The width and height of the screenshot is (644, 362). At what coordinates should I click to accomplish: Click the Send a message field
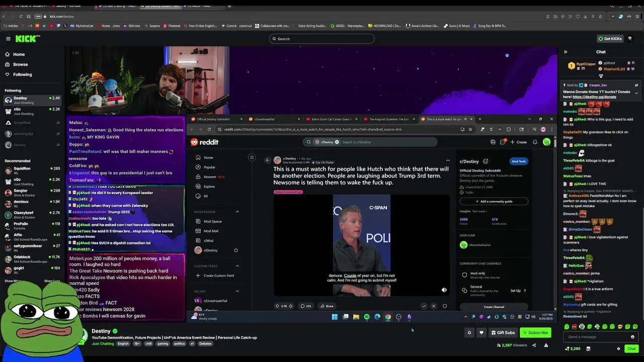pos(597,337)
